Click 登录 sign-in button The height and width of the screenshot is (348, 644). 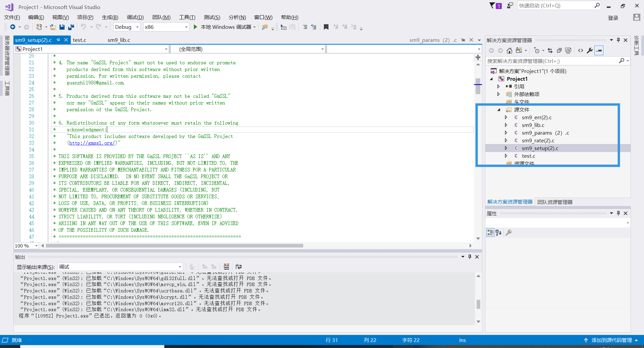tap(613, 18)
